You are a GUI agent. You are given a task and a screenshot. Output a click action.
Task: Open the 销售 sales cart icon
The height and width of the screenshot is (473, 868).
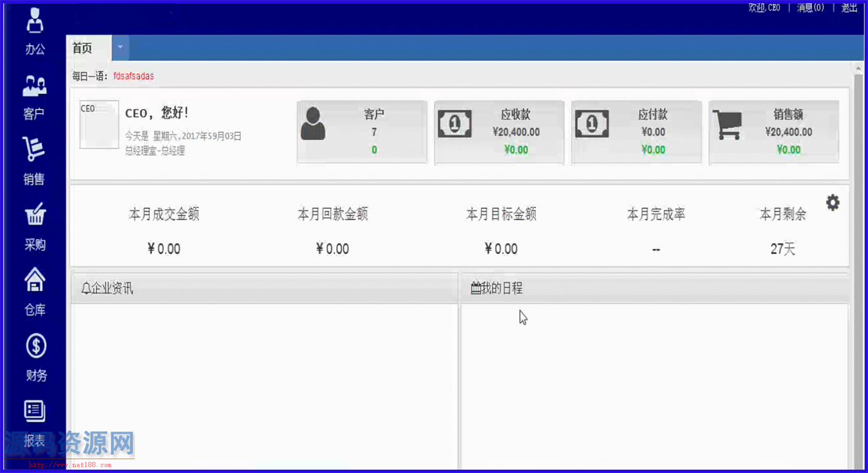34,150
